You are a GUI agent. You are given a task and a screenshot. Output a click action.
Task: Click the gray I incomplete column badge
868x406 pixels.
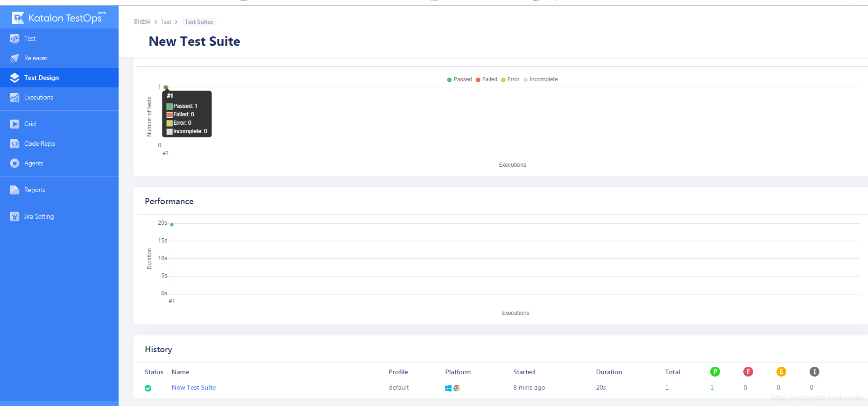pos(814,372)
